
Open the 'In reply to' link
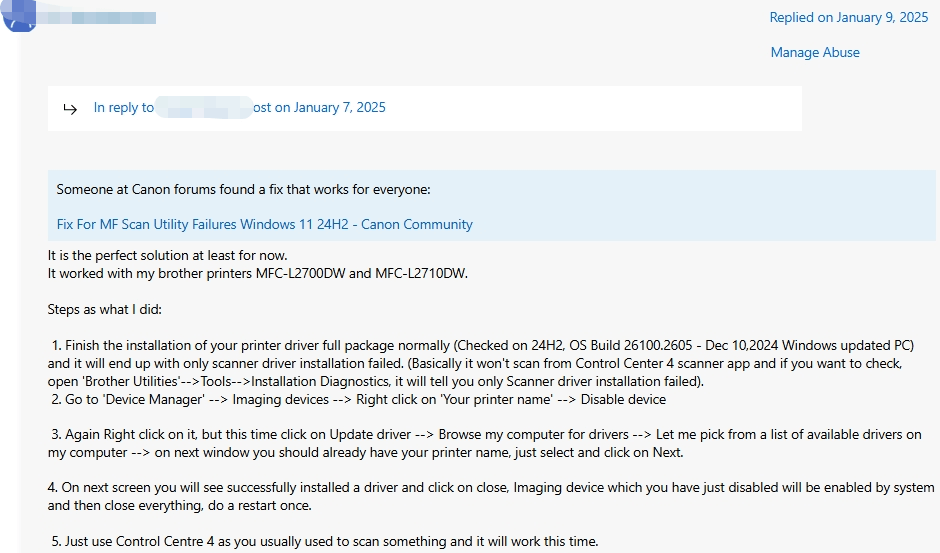123,107
